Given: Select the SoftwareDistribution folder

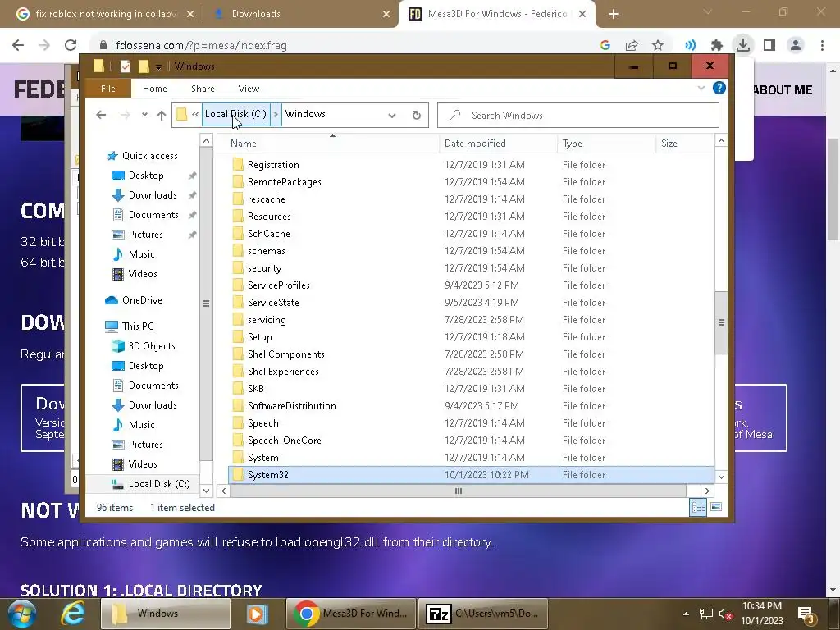Looking at the screenshot, I should tap(291, 406).
